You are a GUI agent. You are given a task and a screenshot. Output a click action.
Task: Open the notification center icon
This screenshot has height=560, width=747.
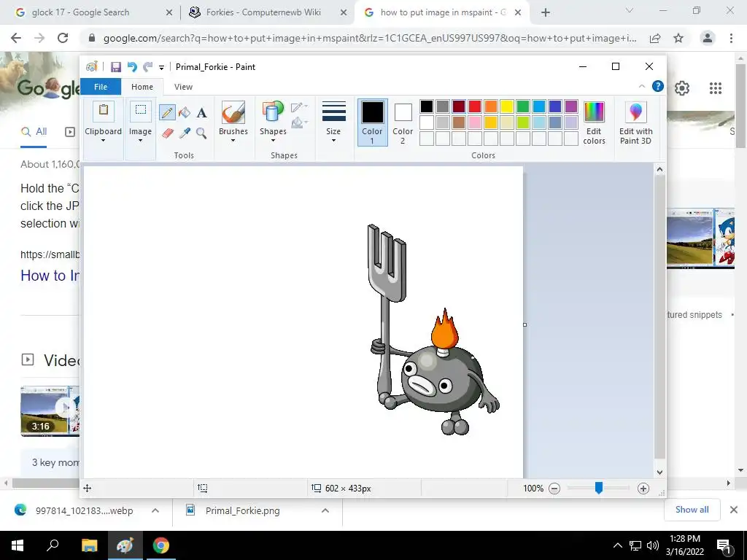(x=724, y=545)
